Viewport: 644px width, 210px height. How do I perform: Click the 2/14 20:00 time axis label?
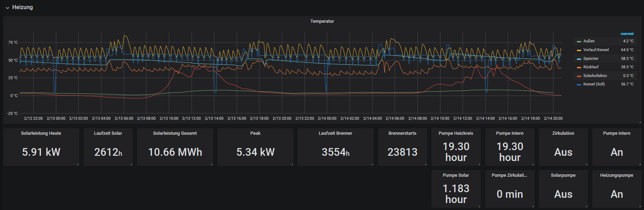553,119
